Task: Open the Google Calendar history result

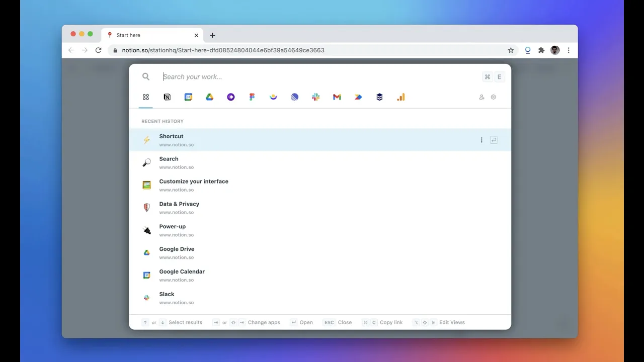Action: [320, 276]
